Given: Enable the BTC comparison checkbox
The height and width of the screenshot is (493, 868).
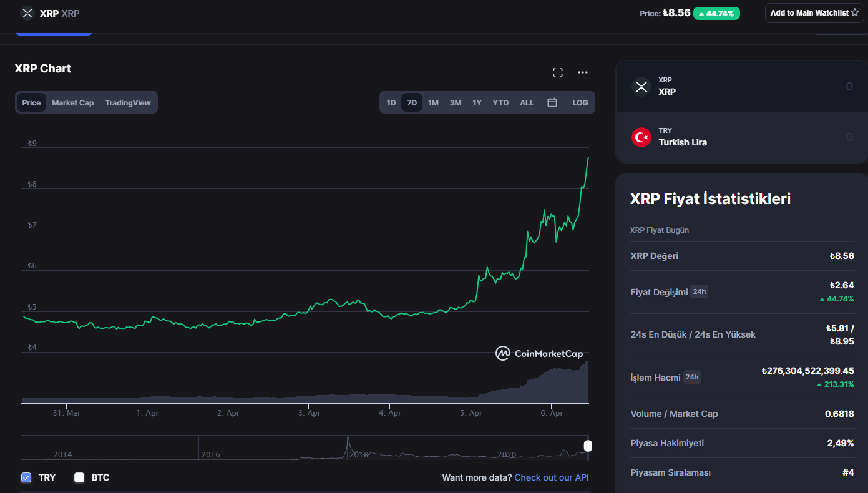Looking at the screenshot, I should (x=79, y=477).
